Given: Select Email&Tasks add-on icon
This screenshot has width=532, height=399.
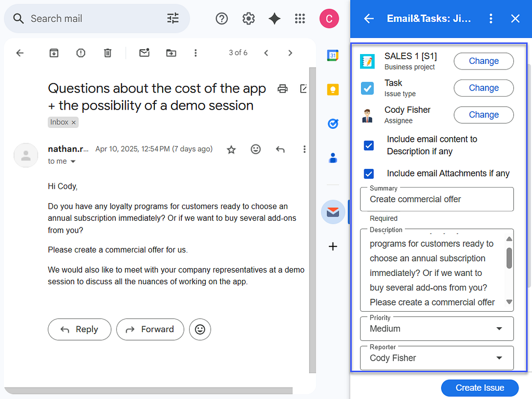Looking at the screenshot, I should pyautogui.click(x=333, y=212).
